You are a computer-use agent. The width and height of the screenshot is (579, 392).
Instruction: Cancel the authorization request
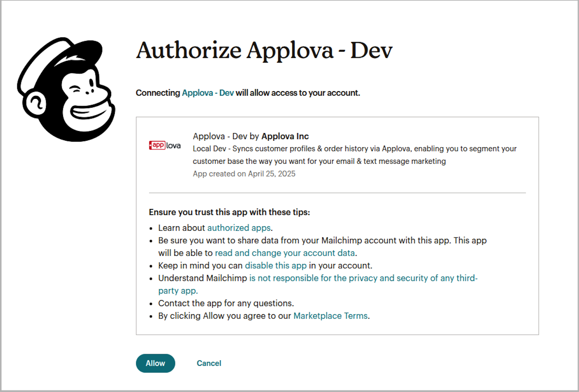[x=209, y=363]
